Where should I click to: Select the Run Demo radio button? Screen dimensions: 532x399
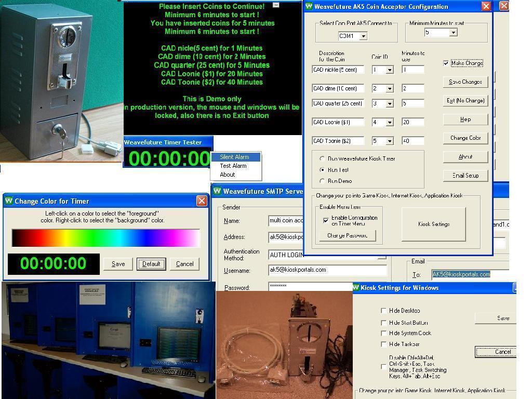(322, 181)
